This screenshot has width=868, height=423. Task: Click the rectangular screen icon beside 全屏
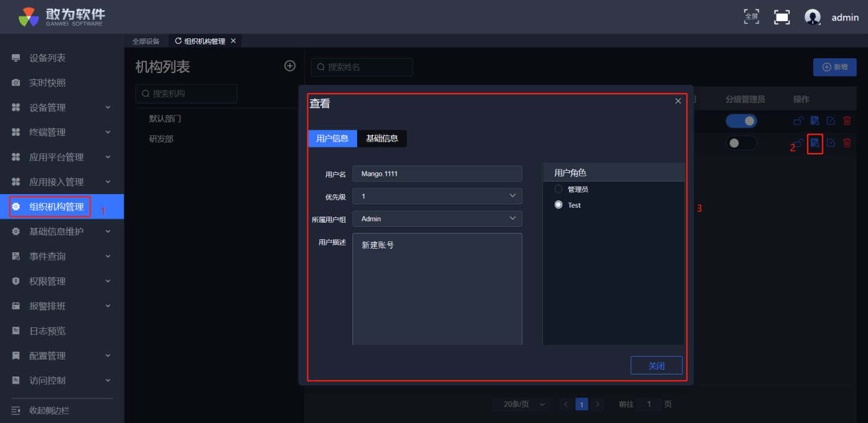pos(782,17)
